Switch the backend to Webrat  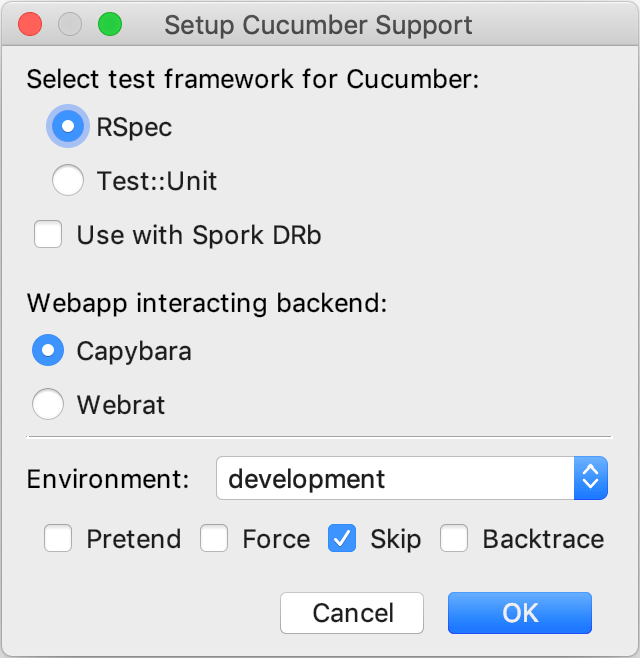pyautogui.click(x=48, y=405)
